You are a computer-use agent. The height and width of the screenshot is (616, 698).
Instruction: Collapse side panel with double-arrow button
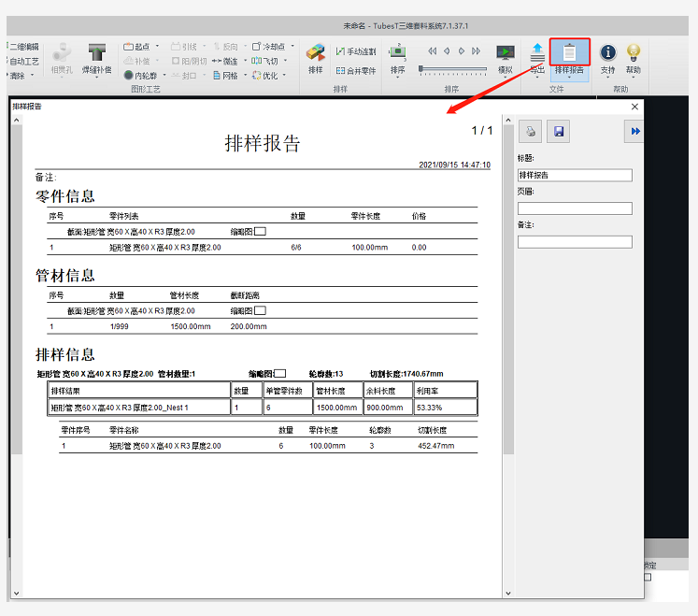[635, 132]
